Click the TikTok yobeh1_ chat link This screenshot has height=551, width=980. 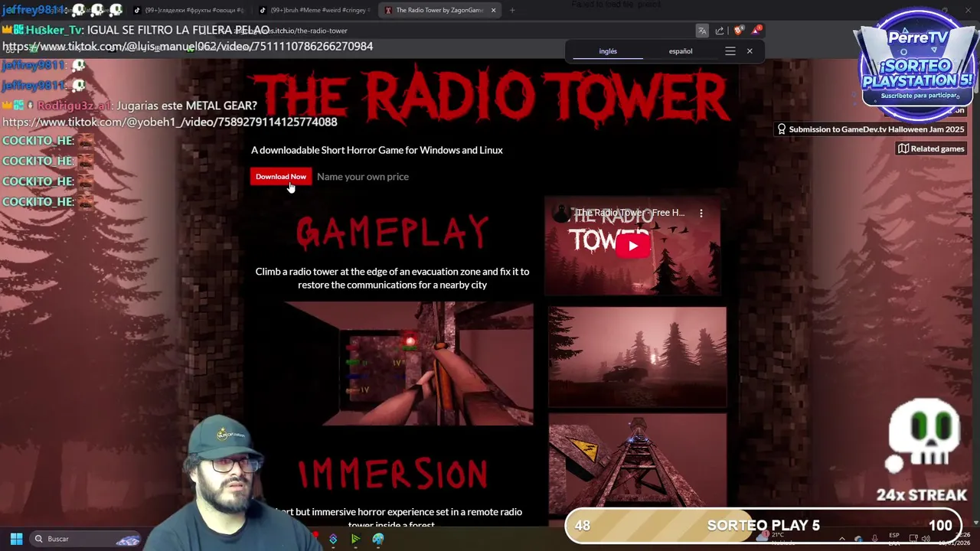(x=170, y=122)
